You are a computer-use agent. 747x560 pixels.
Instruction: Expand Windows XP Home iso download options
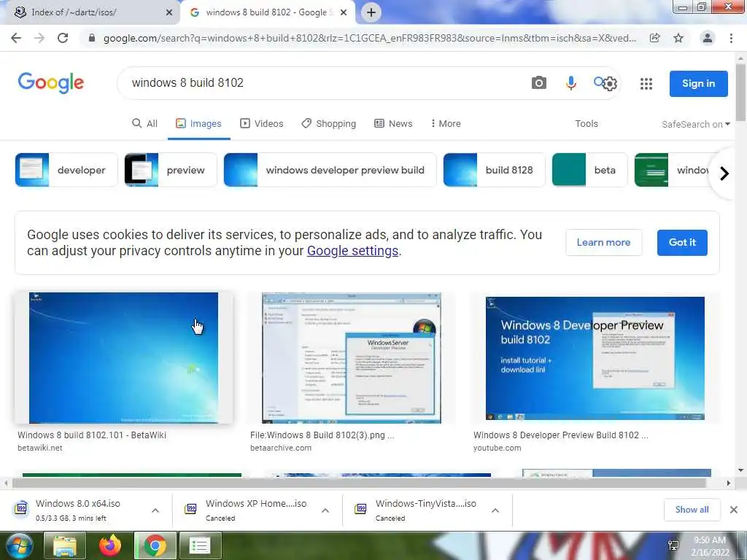point(325,510)
